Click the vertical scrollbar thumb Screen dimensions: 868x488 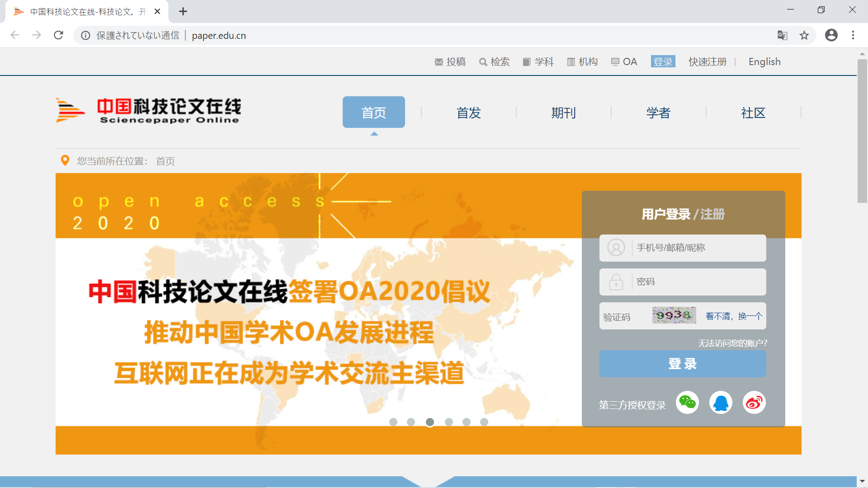point(862,131)
